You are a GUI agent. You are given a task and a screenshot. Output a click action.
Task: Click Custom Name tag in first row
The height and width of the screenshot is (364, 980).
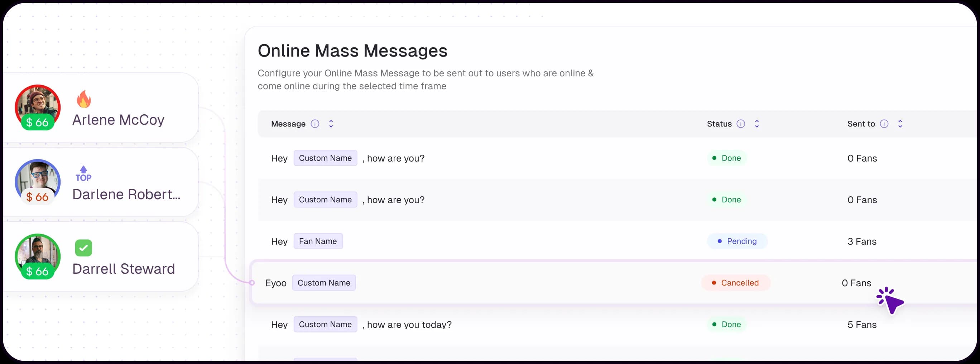(325, 158)
